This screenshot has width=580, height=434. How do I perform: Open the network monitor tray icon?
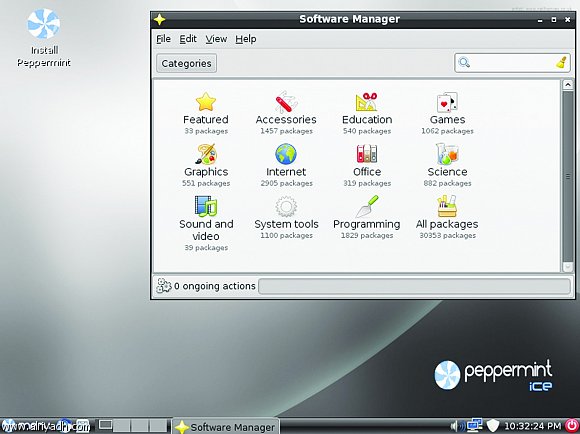(x=475, y=425)
